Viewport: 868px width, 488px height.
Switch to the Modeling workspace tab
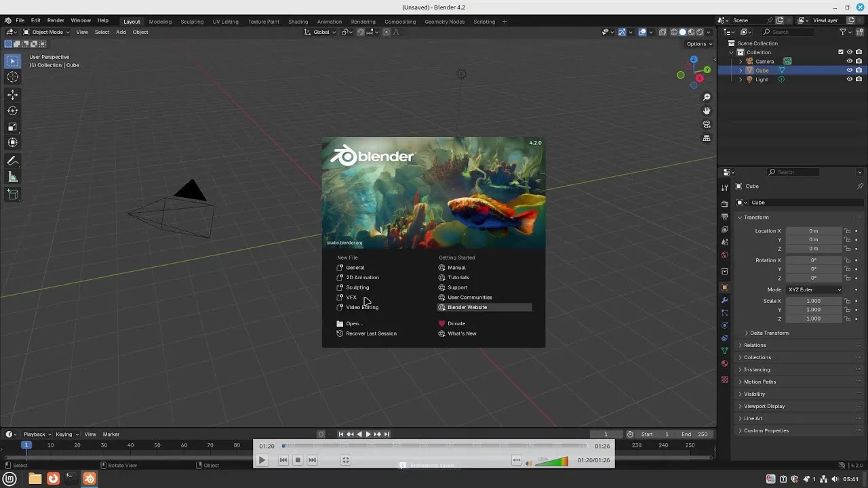(160, 21)
